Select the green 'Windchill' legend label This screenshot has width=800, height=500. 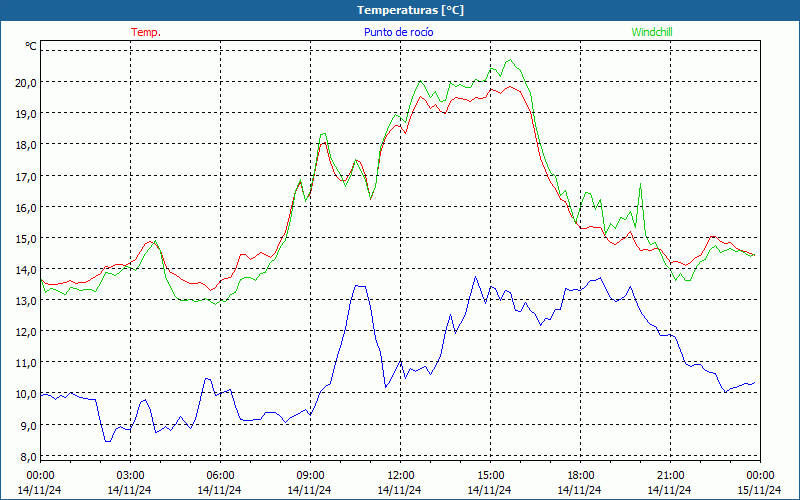pos(652,32)
